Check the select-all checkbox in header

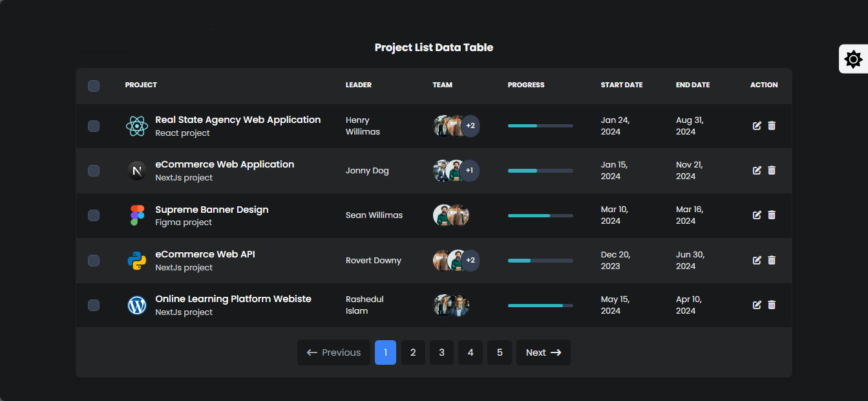point(94,85)
